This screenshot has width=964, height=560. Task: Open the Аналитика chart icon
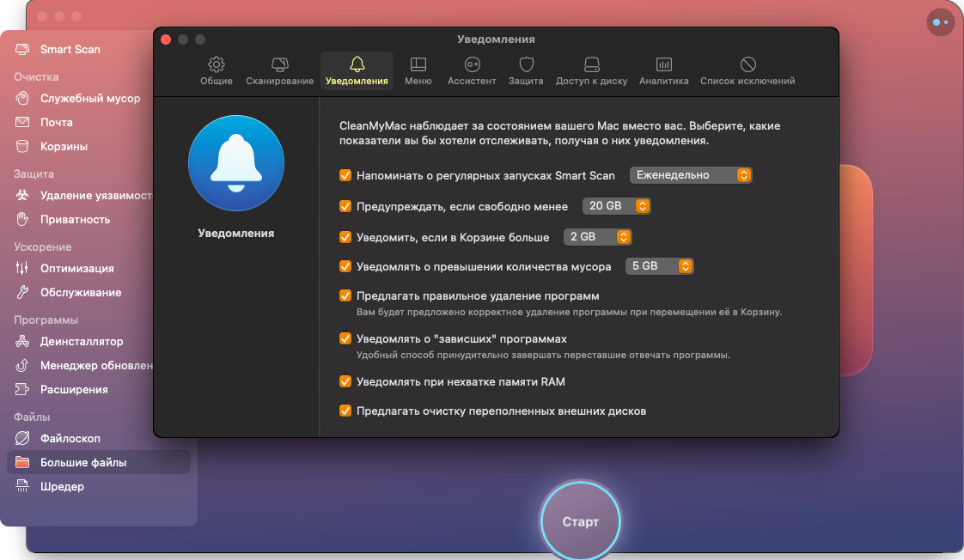[663, 65]
